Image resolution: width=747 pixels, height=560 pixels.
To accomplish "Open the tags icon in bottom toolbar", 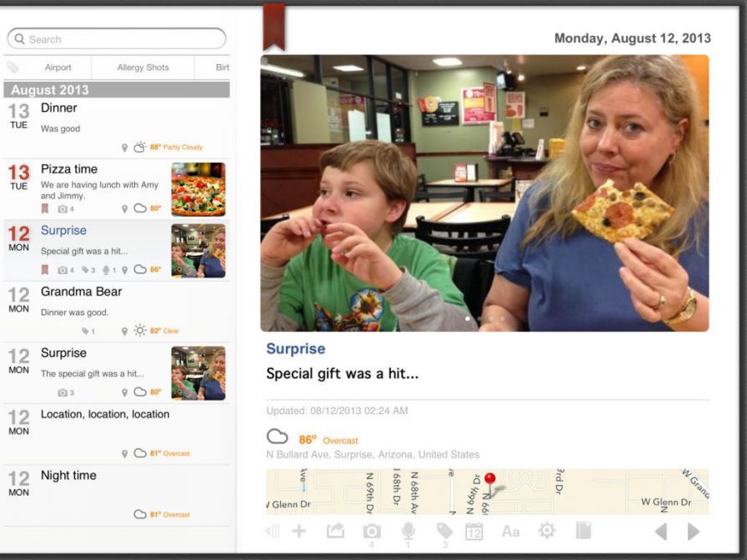I will (x=444, y=531).
